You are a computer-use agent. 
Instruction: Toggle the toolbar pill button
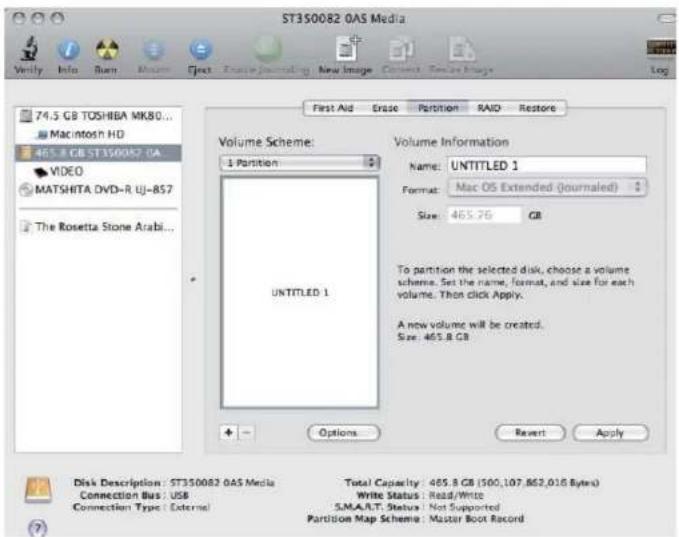(667, 18)
